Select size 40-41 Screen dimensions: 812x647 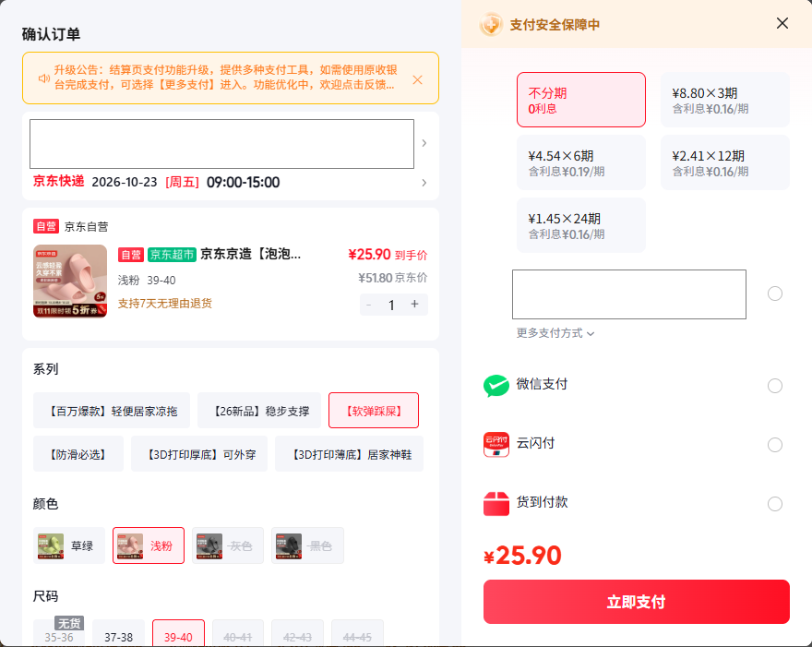pyautogui.click(x=238, y=633)
